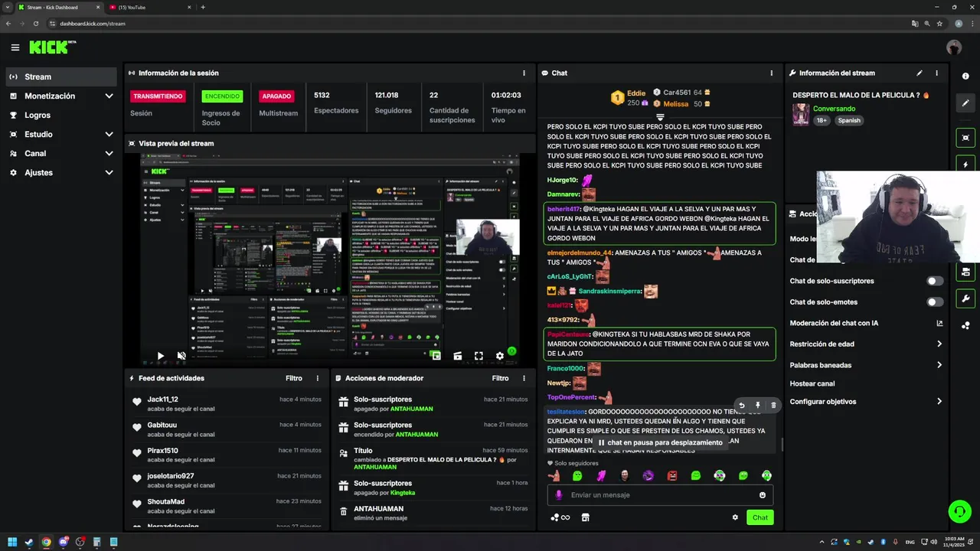
Task: Open chat panel three-dot options
Action: tap(771, 73)
